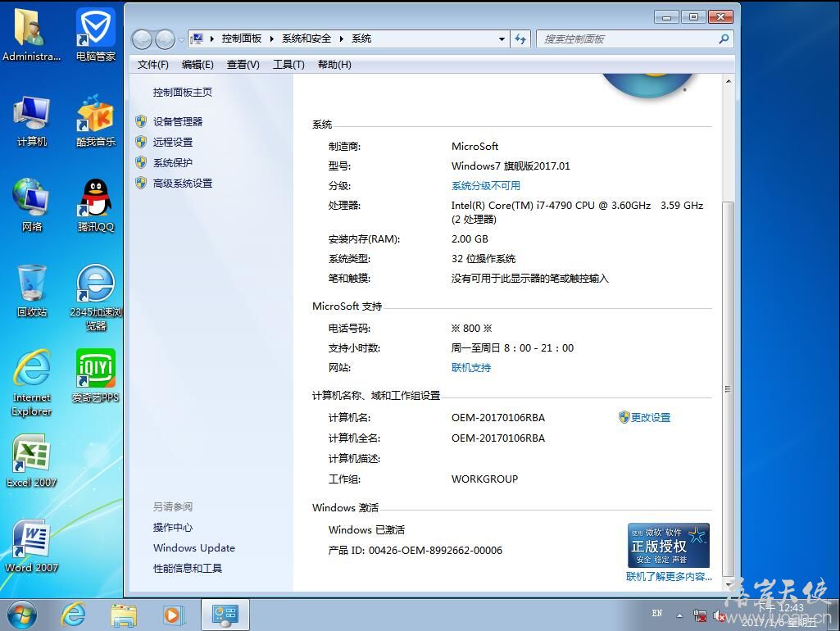Click the network tray icon
Image resolution: width=840 pixels, height=631 pixels.
click(x=699, y=615)
